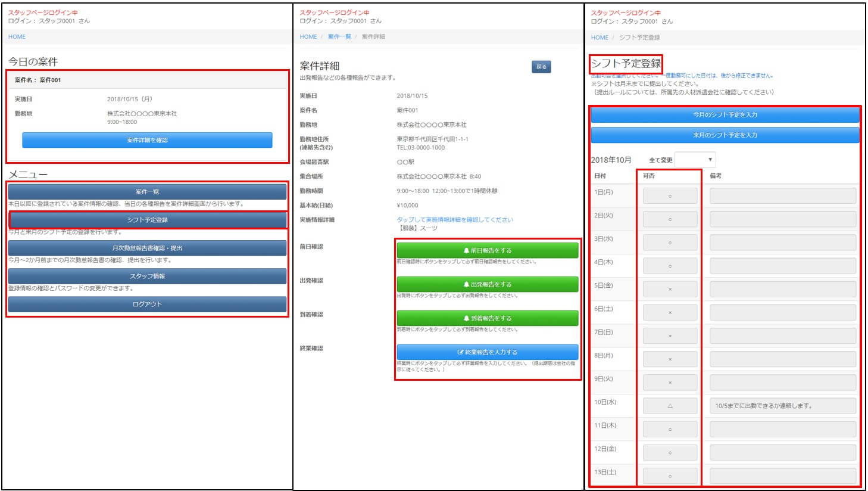The width and height of the screenshot is (868, 491).
Task: Click 備考 field reading 10/5までに出勤できるか連絡します。
Action: click(x=783, y=406)
